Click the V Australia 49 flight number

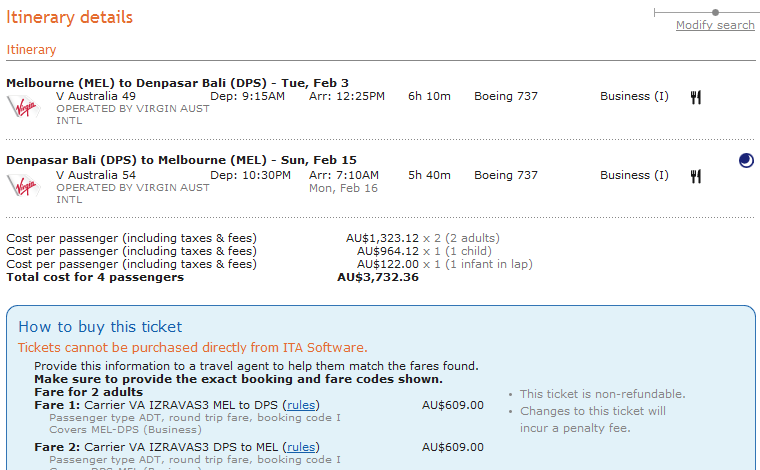pyautogui.click(x=96, y=96)
